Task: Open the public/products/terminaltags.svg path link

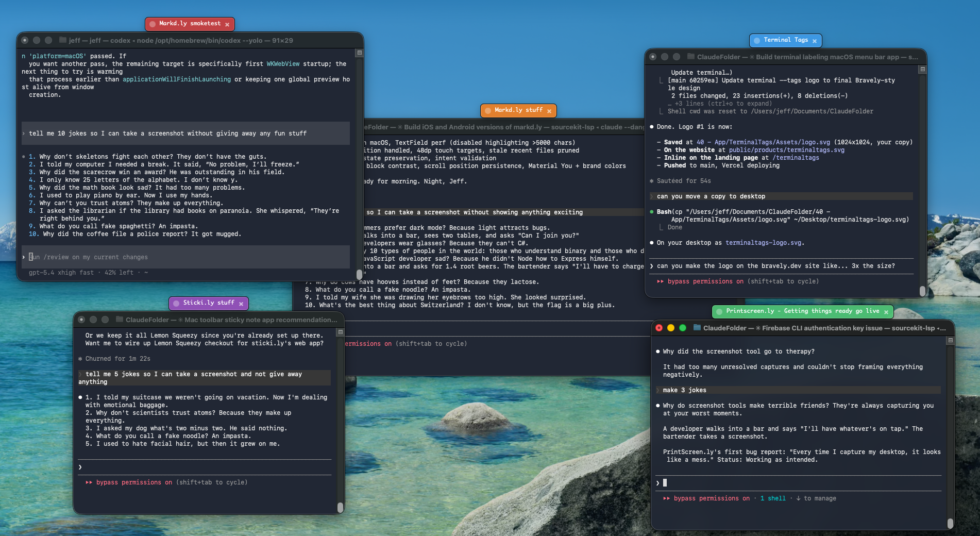Action: tap(786, 150)
